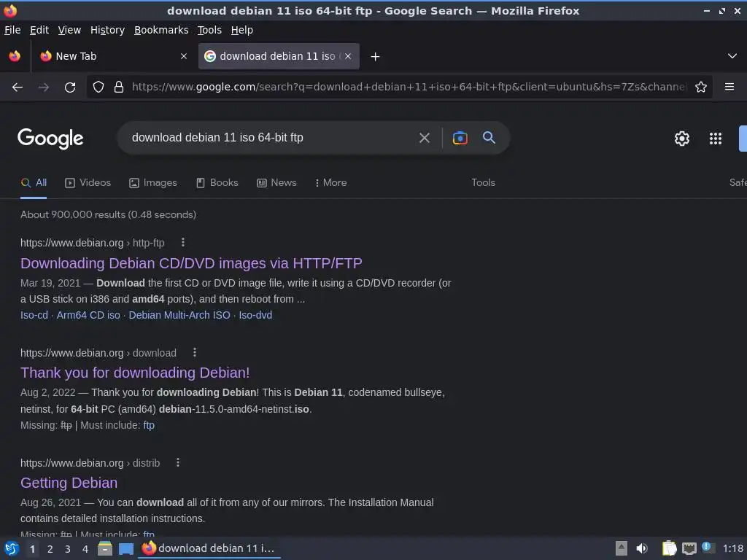Click the magnifier search button
The width and height of the screenshot is (747, 560).
(x=489, y=138)
